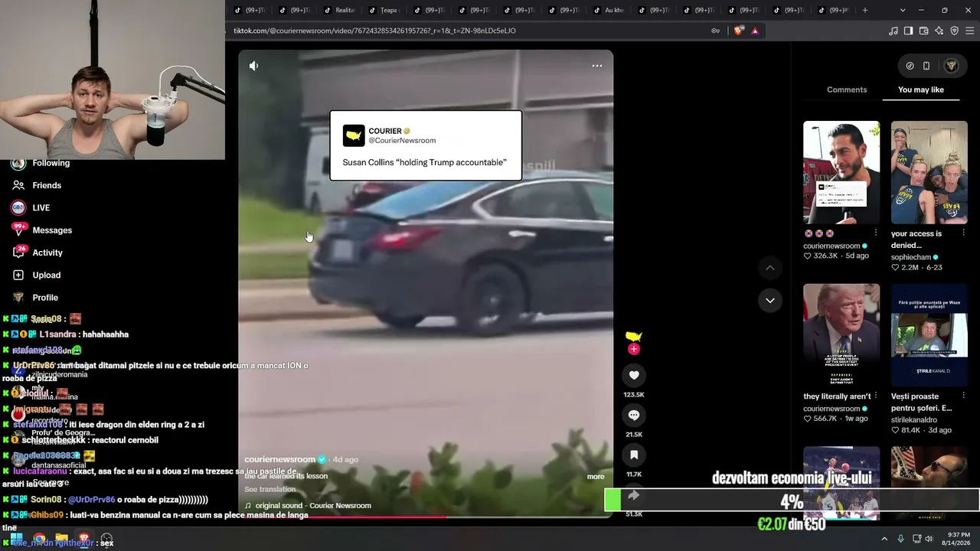Open the Brave Wallet icon
Image resolution: width=980 pixels, height=551 pixels.
[x=923, y=31]
